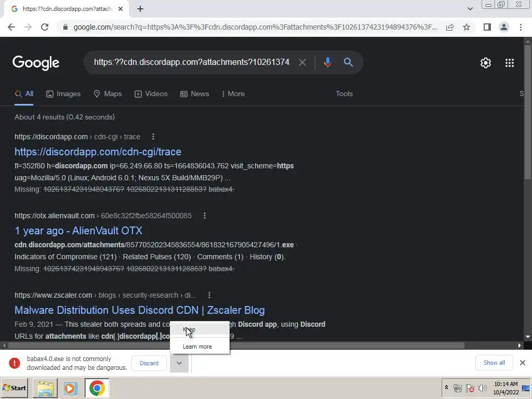This screenshot has width=532, height=399.
Task: Discard the babax4.0.exe download
Action: coord(149,363)
